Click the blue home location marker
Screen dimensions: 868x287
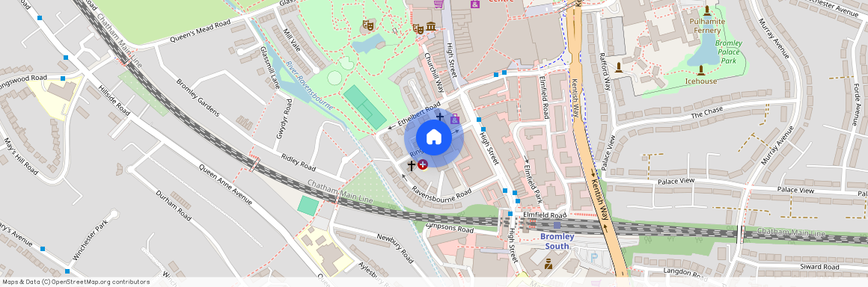[x=434, y=137]
